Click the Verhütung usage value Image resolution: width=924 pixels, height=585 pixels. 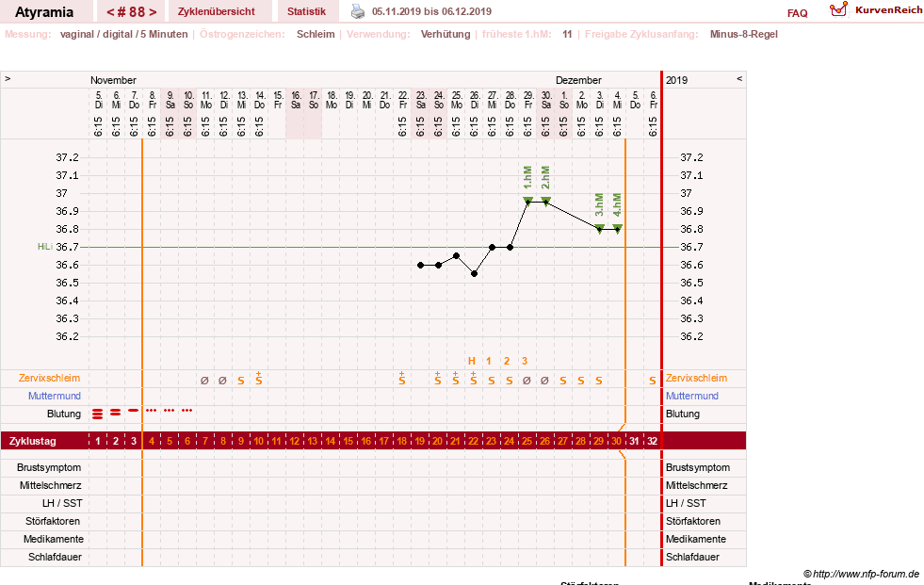coord(446,34)
